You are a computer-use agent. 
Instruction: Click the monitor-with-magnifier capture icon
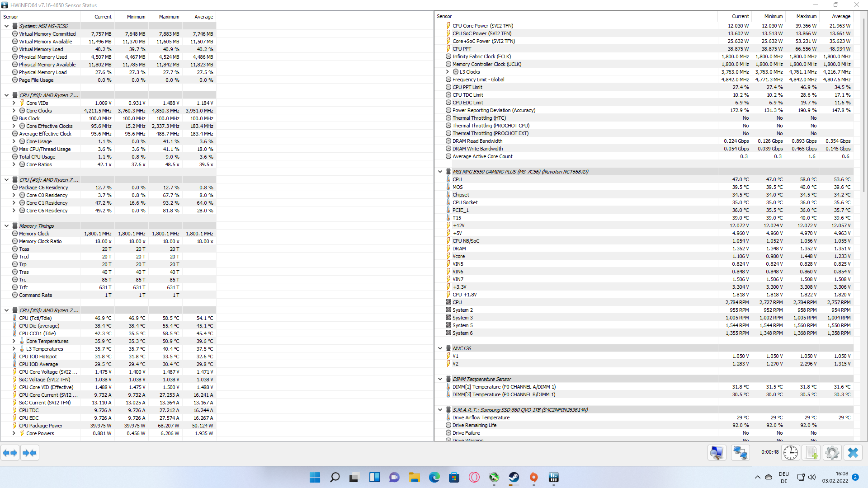tap(716, 452)
